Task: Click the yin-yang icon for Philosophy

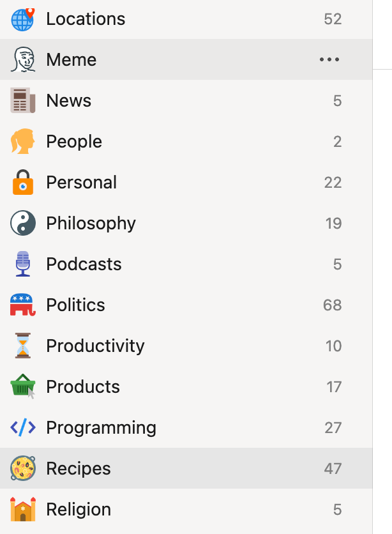Action: pos(23,223)
